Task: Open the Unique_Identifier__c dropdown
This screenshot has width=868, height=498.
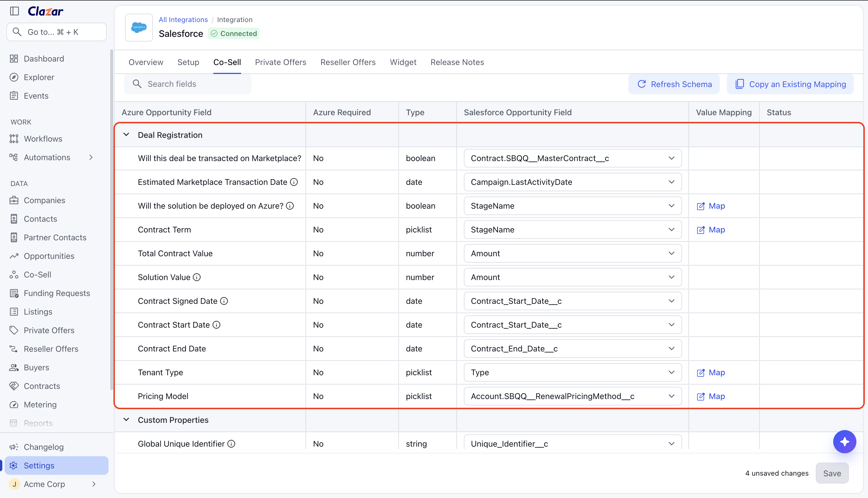Action: tap(573, 443)
